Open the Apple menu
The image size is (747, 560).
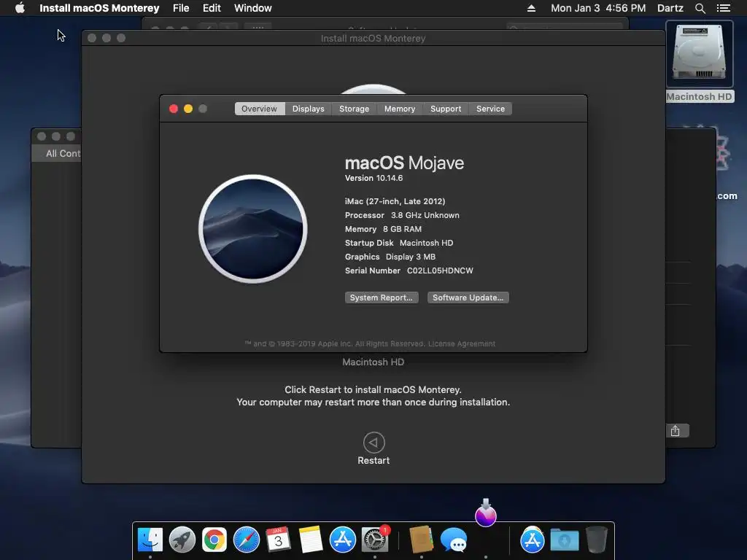(20, 8)
